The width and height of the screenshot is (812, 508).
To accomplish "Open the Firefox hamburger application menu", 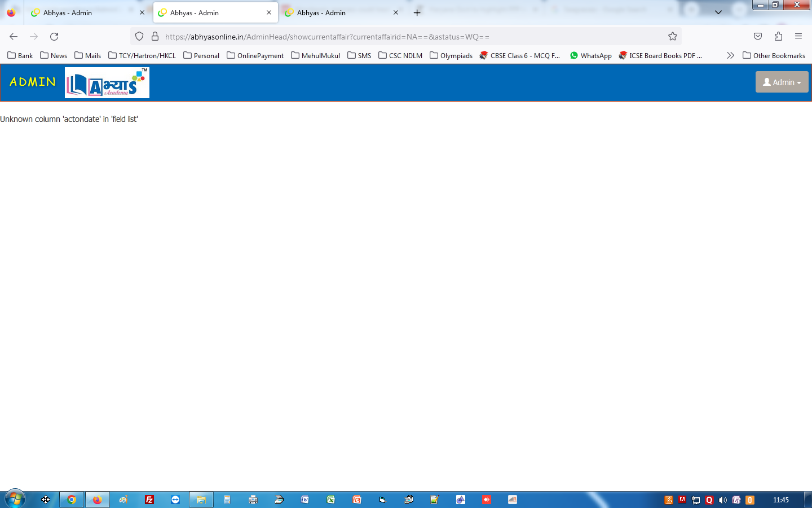I will coord(798,37).
